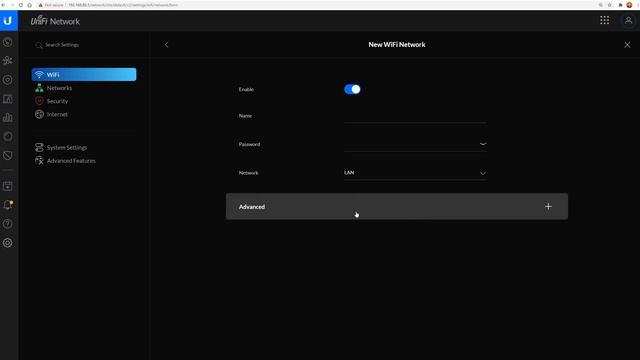Open the Clients device icon in rail
This screenshot has height=360, width=640.
pos(7,99)
